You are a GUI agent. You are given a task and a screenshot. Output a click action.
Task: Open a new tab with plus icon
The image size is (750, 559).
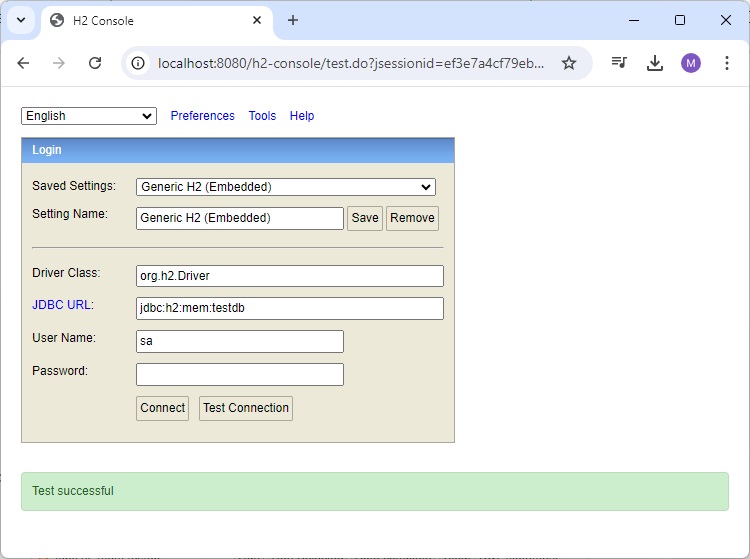pyautogui.click(x=293, y=20)
